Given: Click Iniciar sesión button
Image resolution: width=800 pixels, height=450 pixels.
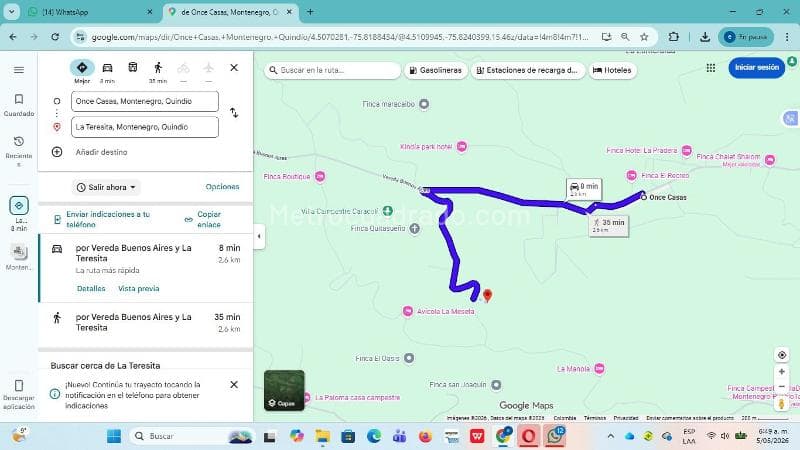Looking at the screenshot, I should (x=757, y=67).
